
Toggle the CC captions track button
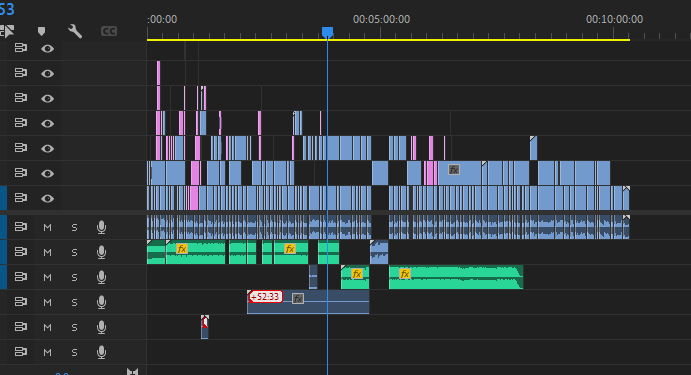(108, 31)
